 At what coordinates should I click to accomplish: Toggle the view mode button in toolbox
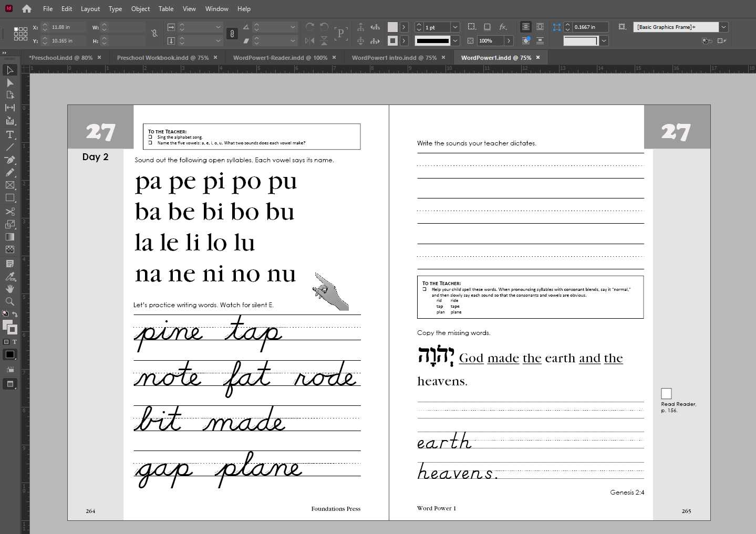pyautogui.click(x=10, y=384)
